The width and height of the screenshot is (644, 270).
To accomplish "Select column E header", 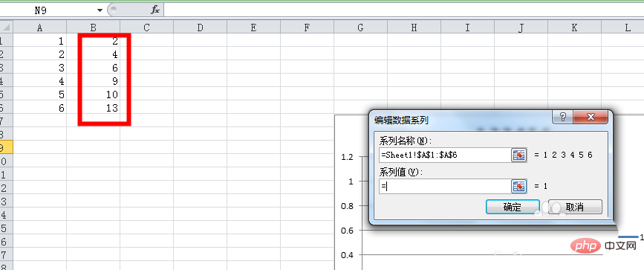I will pyautogui.click(x=253, y=28).
